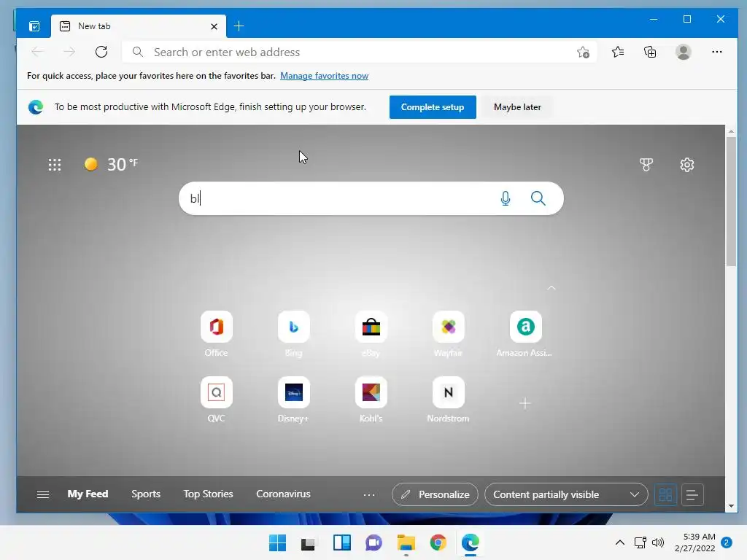Show more feed topics ellipsis
747x560 pixels.
(368, 495)
